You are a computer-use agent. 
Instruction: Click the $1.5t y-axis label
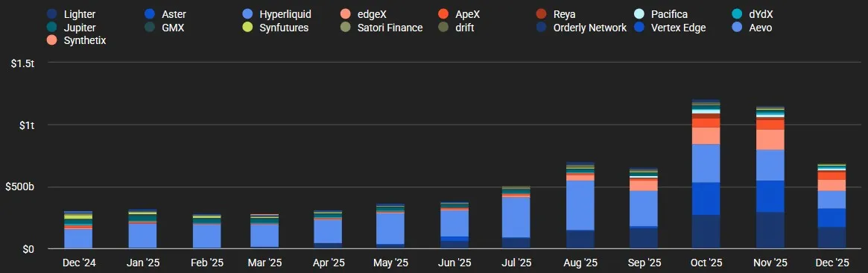(23, 63)
